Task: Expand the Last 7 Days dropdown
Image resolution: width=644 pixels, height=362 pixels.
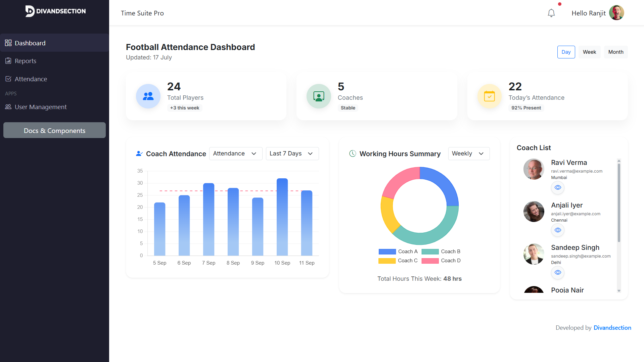Action: [292, 153]
